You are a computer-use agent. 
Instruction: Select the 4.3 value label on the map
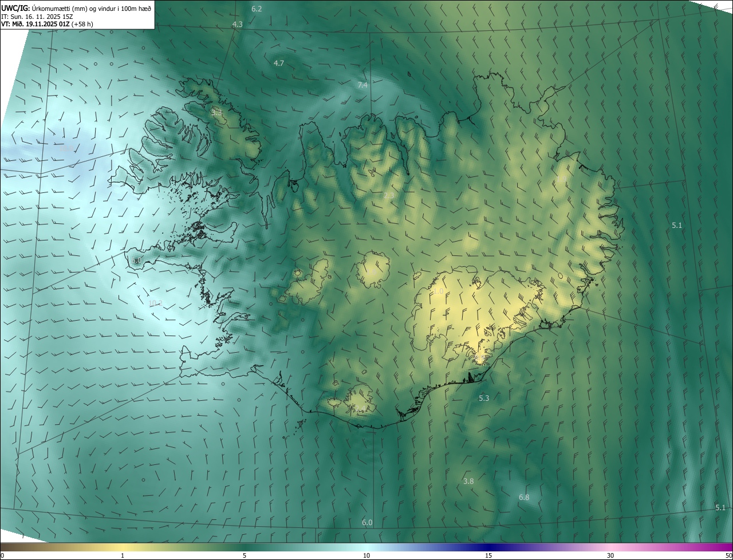(237, 24)
